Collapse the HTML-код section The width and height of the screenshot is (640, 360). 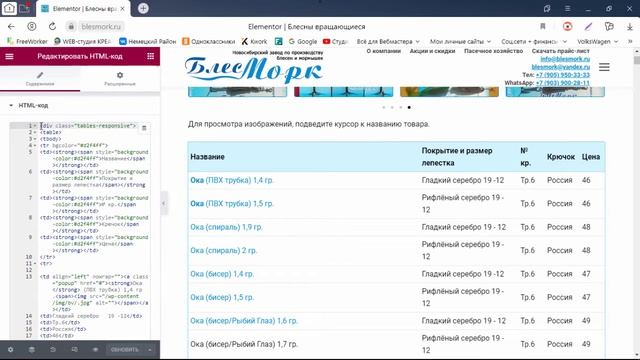11,105
